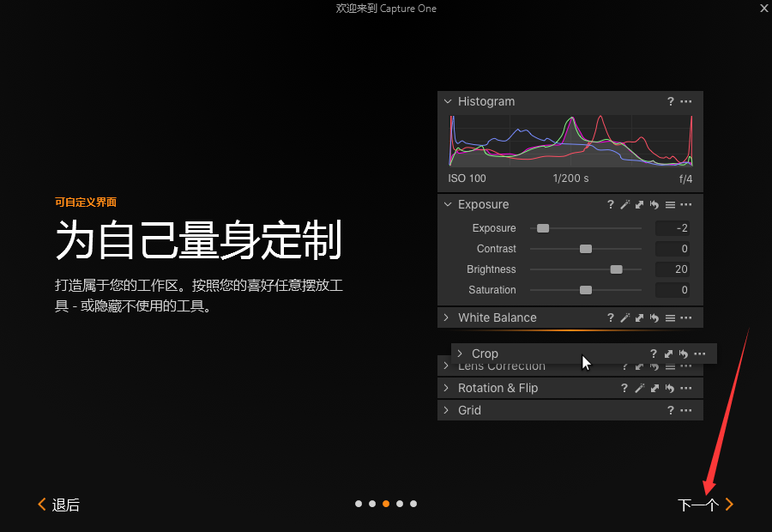Click the histogram graph display
Viewport: 772px width, 532px height.
[x=570, y=141]
